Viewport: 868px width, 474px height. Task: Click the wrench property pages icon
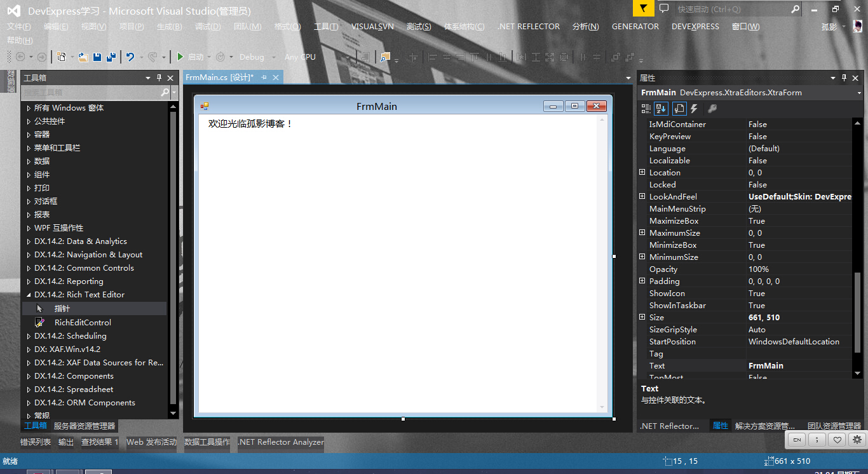(712, 109)
